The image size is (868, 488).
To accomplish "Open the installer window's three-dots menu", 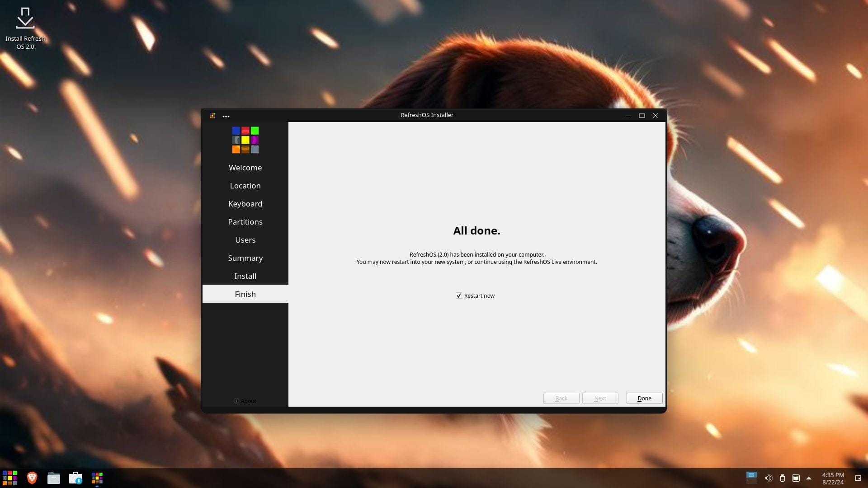I will [226, 116].
